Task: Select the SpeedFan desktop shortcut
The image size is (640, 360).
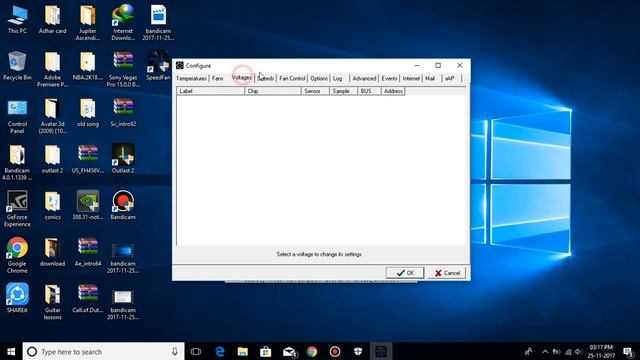Action: tap(158, 65)
